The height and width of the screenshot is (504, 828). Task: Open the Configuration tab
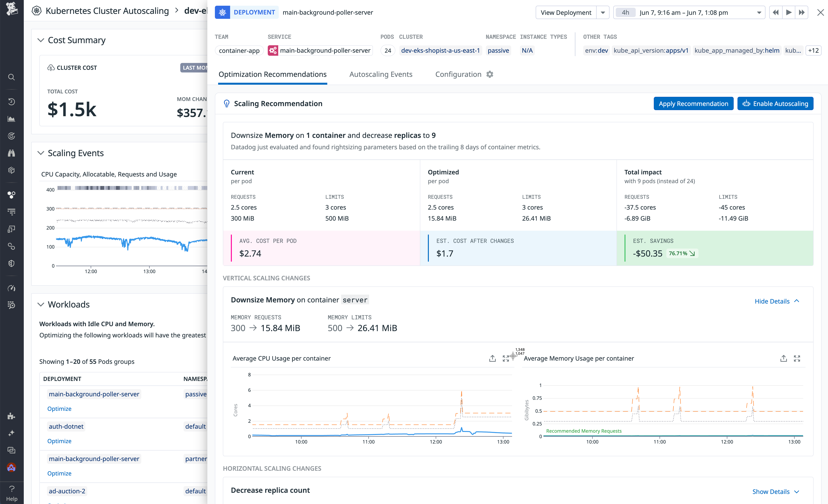[x=458, y=74]
